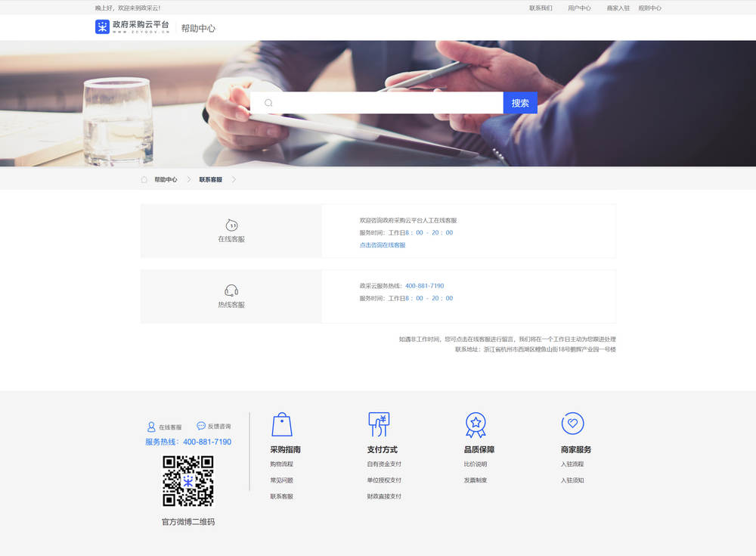
Task: Click the 帮助中心 breadcrumb link
Action: (166, 179)
